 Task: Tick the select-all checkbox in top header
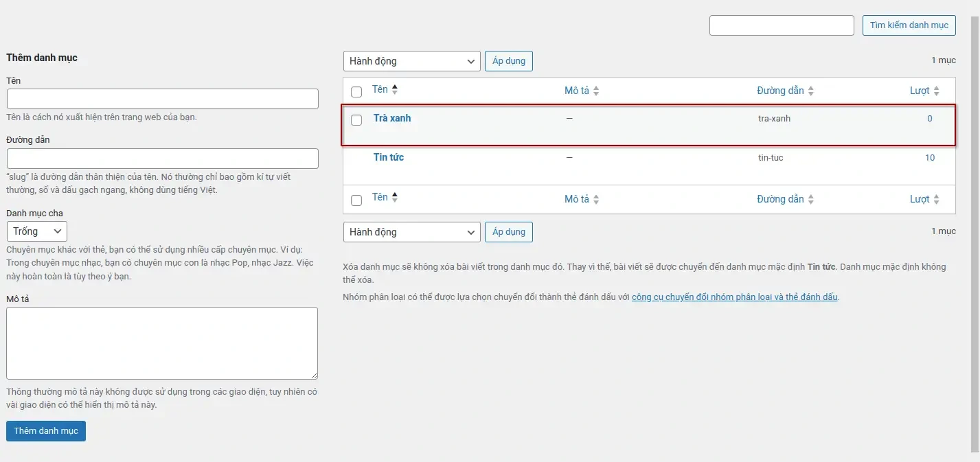tap(356, 92)
